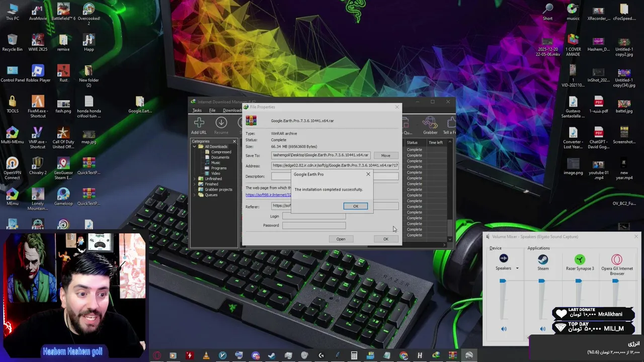The height and width of the screenshot is (362, 644).
Task: Click the Speakers volume slider handle
Action: tap(503, 281)
